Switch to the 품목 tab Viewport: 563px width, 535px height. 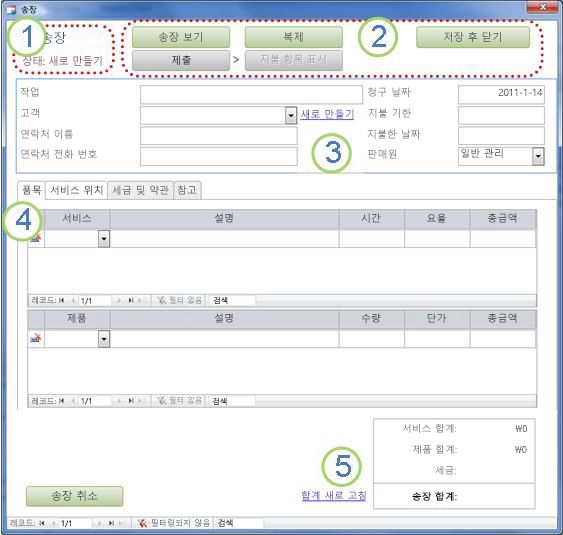(32, 190)
